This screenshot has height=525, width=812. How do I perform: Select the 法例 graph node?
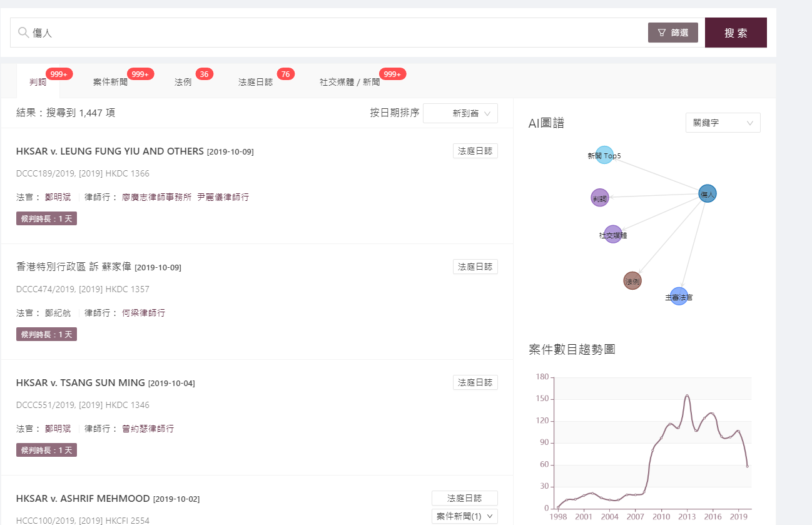pos(632,281)
